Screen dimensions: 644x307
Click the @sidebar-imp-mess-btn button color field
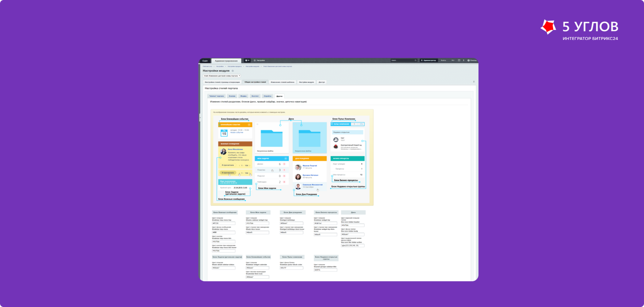click(223, 241)
